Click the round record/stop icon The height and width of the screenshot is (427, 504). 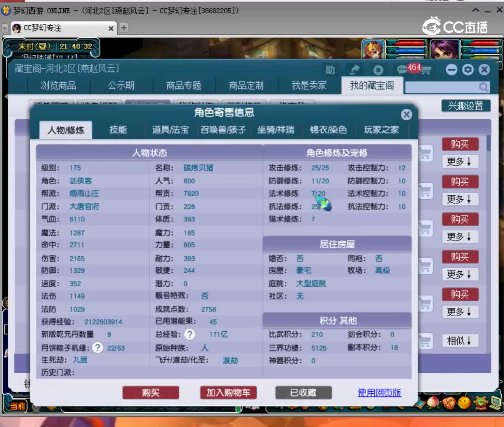click(x=378, y=70)
